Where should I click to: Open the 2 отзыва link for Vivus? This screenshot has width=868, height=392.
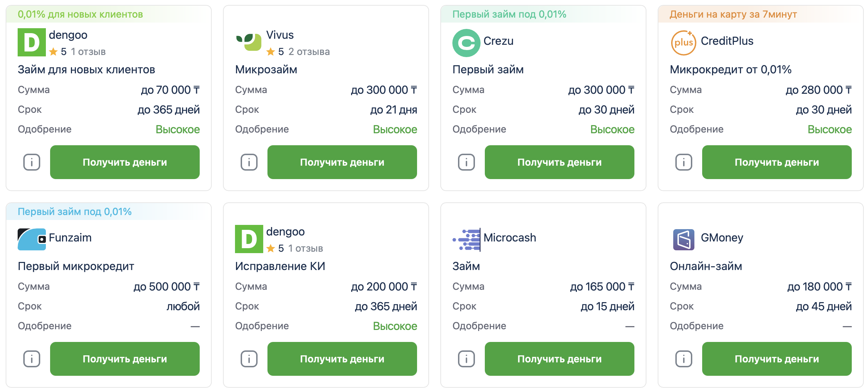coord(309,51)
